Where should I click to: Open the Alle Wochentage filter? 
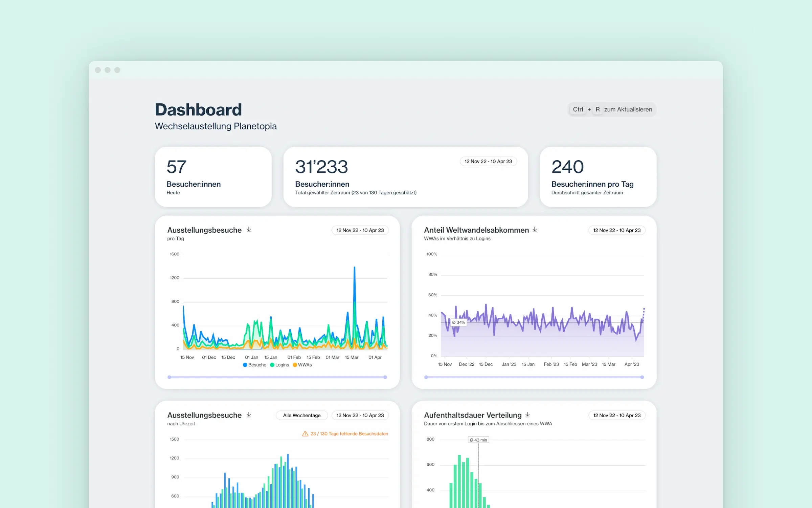pos(302,415)
